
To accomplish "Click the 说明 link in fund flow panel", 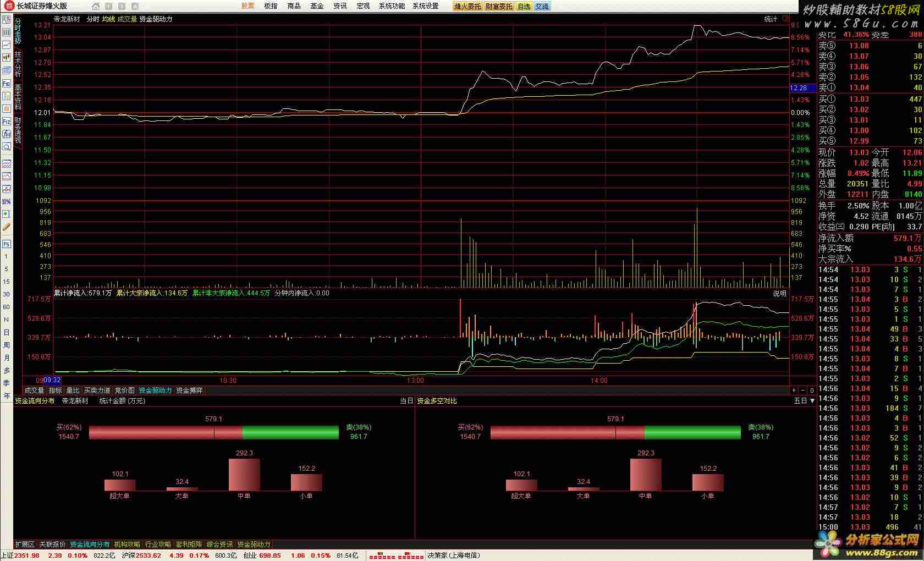I will 780,294.
